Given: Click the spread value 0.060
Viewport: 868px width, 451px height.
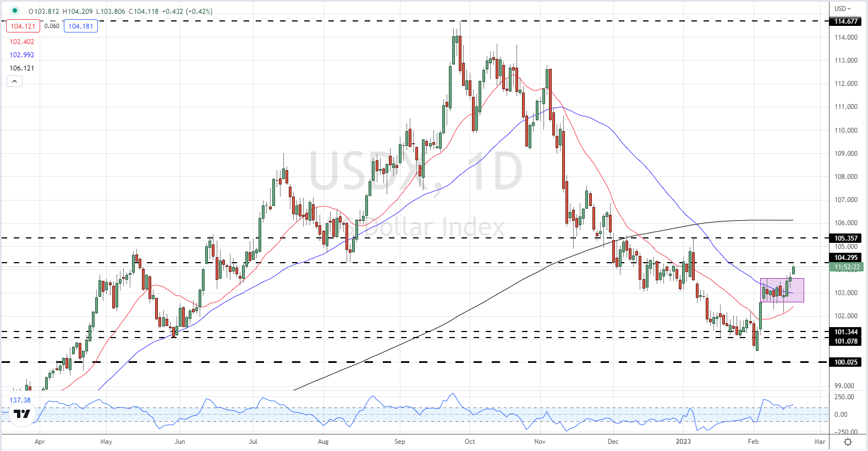Looking at the screenshot, I should coord(52,26).
